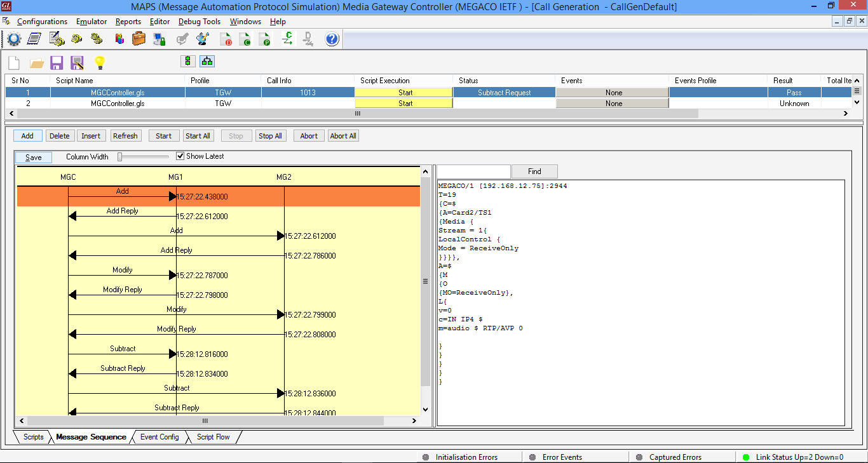Click the GL application logo icon
The height and width of the screenshot is (463, 868).
coord(6,7)
